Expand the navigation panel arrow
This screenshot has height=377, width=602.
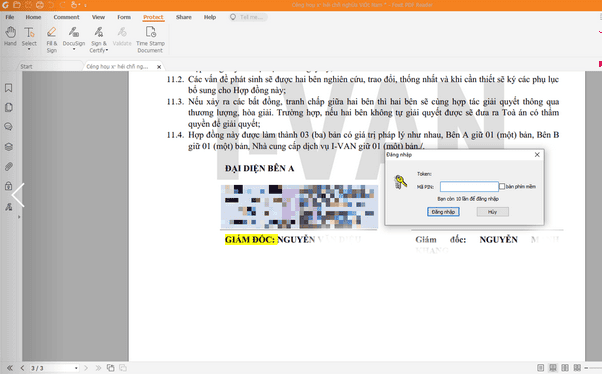(19, 217)
